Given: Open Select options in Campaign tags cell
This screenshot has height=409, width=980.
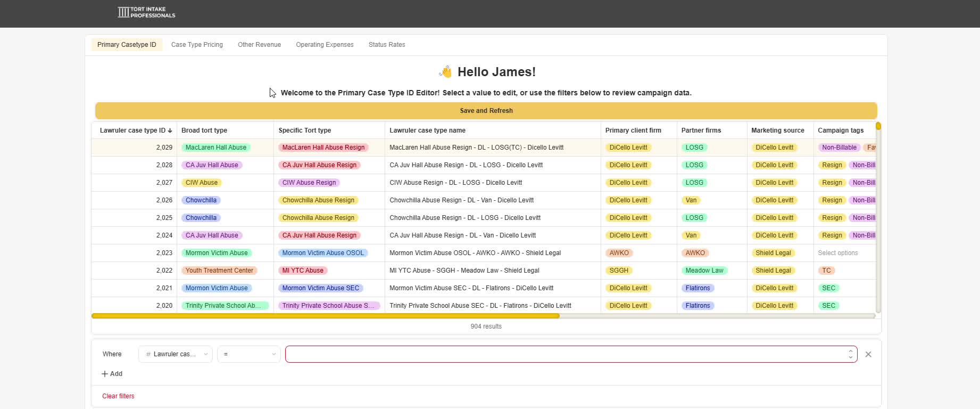Looking at the screenshot, I should point(837,253).
